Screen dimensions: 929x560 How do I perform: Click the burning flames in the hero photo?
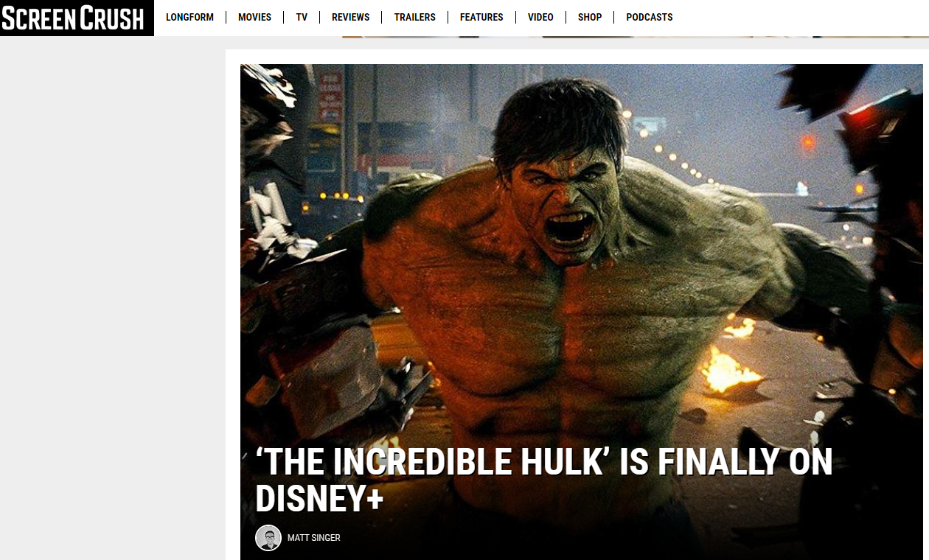coord(728,368)
